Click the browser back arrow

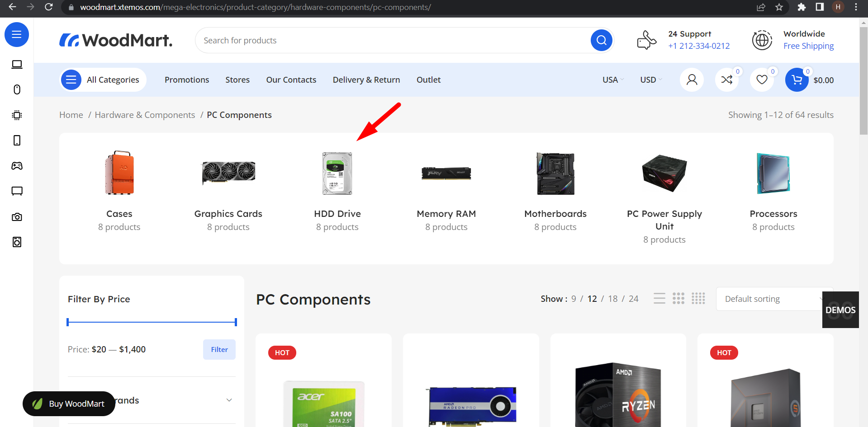coord(12,7)
